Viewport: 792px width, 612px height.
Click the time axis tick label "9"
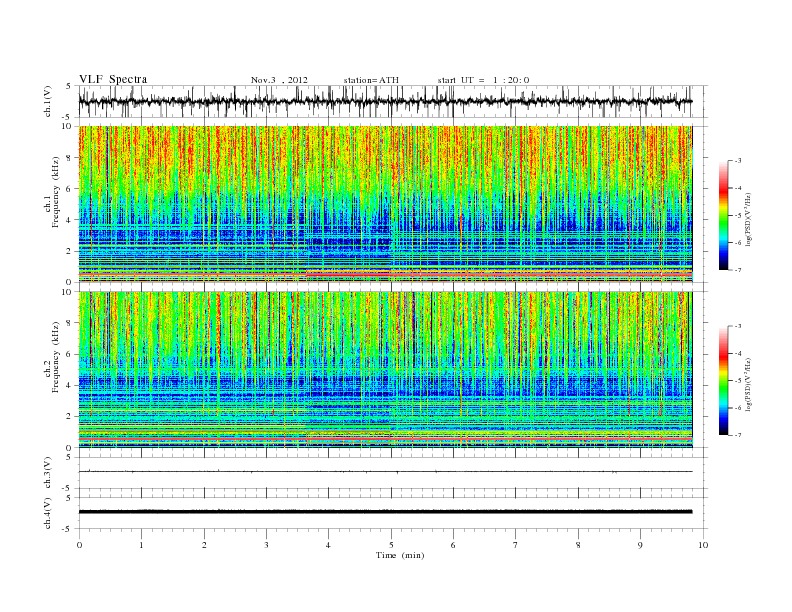640,545
